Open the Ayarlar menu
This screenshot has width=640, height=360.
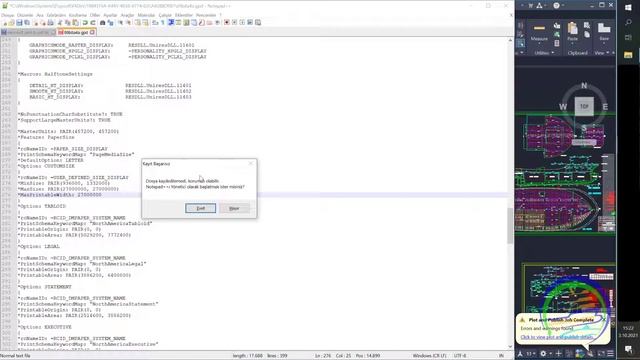[110, 15]
